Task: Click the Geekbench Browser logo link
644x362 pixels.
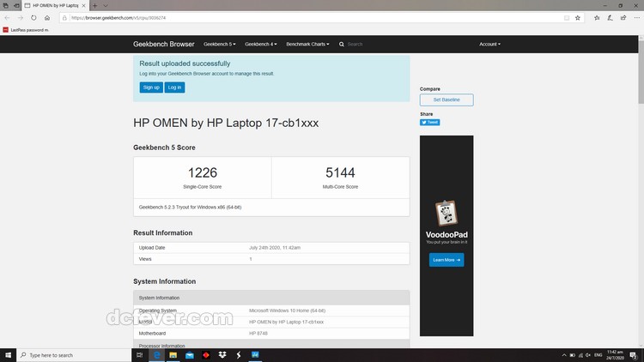Action: click(163, 44)
